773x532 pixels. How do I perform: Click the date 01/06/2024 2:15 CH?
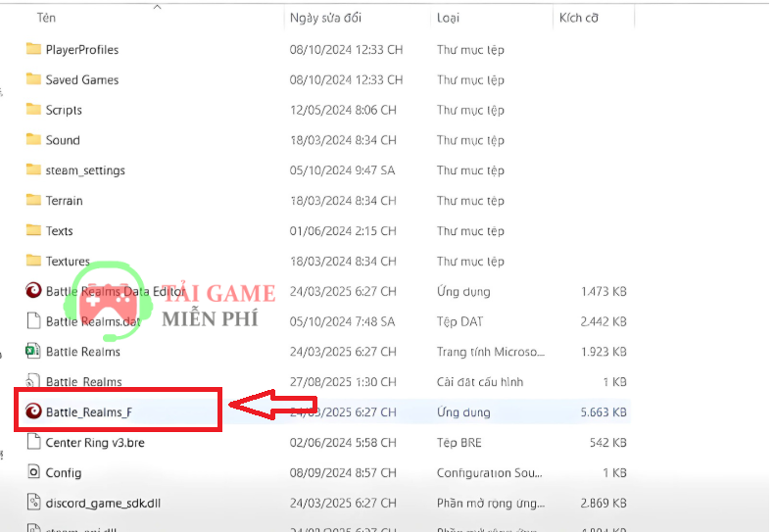pos(343,231)
